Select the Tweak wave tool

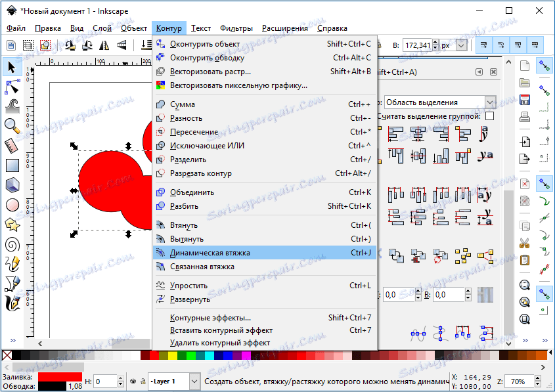click(x=12, y=106)
